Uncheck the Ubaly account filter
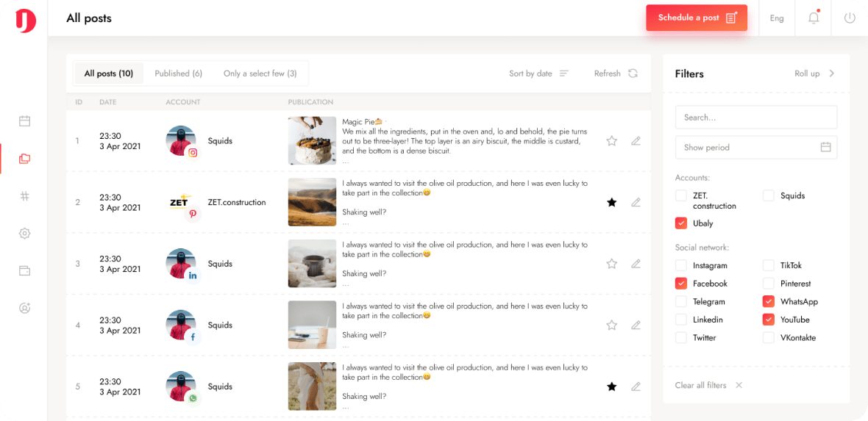868x421 pixels. point(681,223)
